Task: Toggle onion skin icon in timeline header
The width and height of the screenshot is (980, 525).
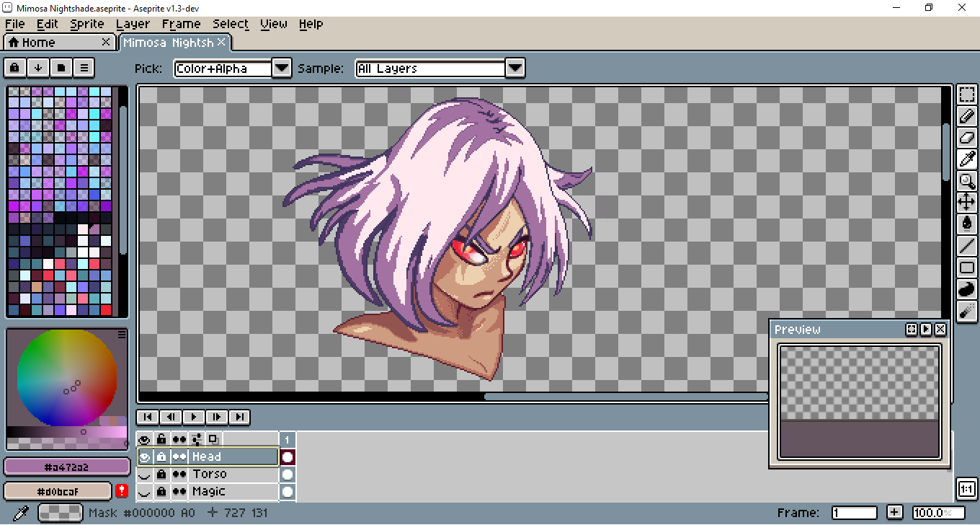Action: tap(213, 439)
